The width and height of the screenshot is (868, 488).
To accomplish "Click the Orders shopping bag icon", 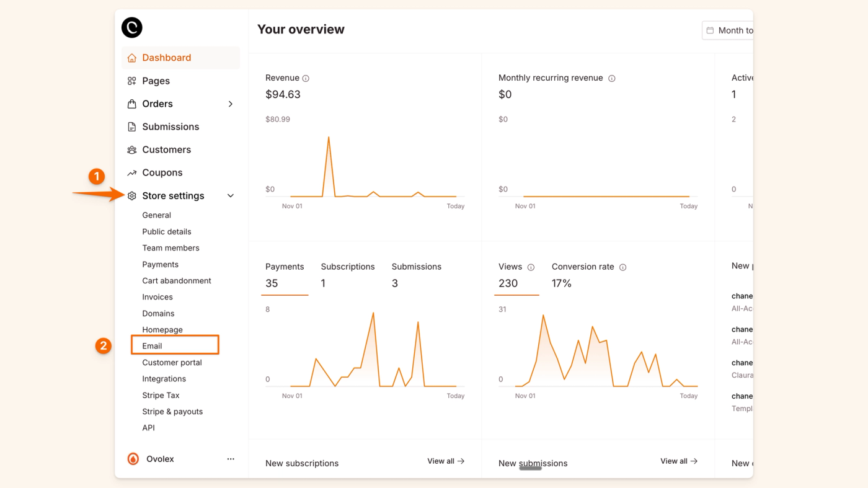I will pyautogui.click(x=131, y=104).
